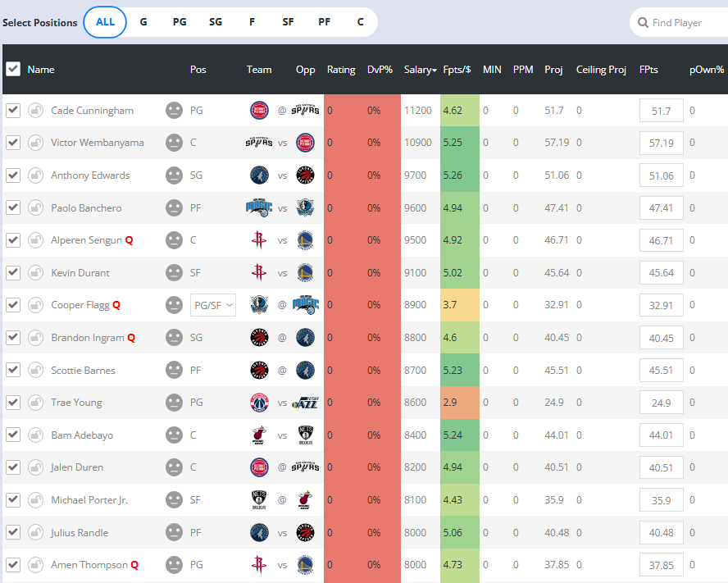The width and height of the screenshot is (728, 583).
Task: Click the magnifier icon in Find Player box
Action: click(643, 23)
